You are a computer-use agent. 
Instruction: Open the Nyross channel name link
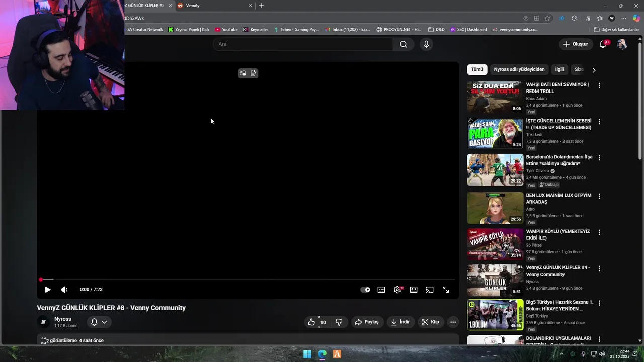(x=63, y=319)
